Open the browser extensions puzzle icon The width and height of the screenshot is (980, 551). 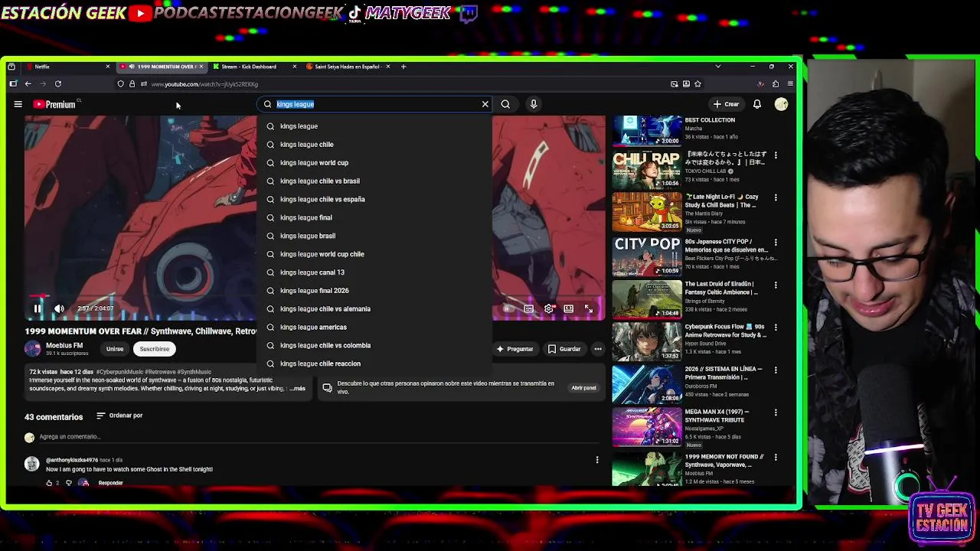[776, 84]
